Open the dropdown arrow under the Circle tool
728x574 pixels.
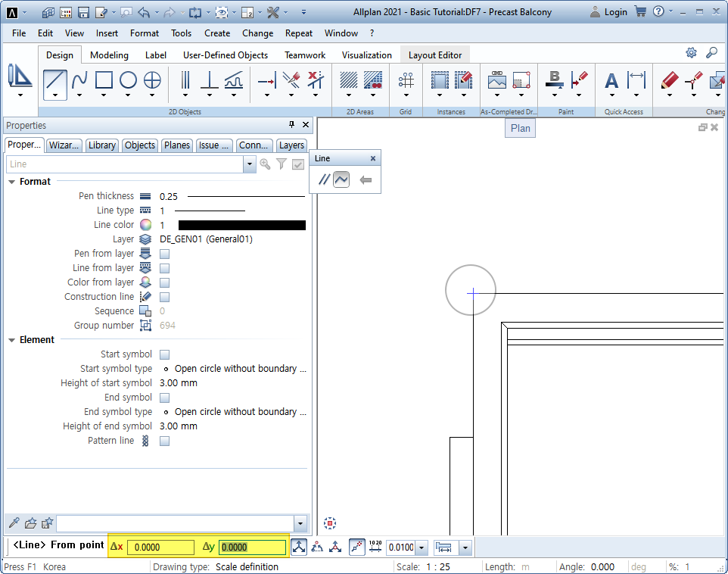pos(128,95)
